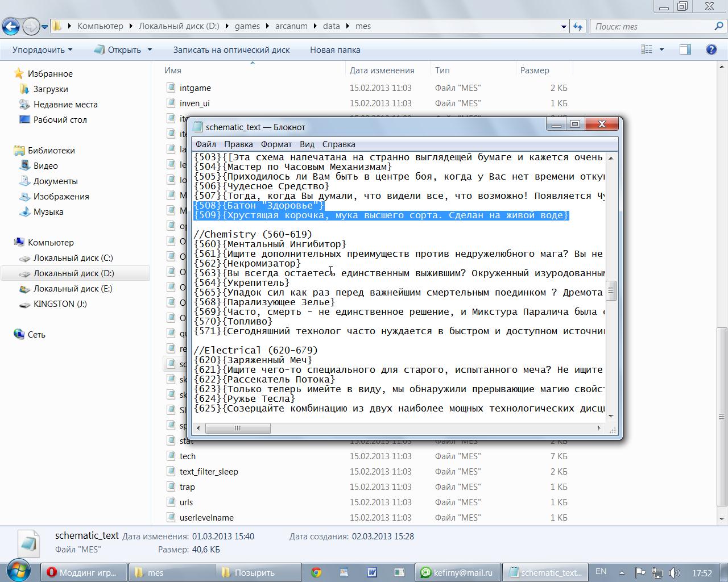Click the Explorer help question mark icon

pyautogui.click(x=711, y=50)
